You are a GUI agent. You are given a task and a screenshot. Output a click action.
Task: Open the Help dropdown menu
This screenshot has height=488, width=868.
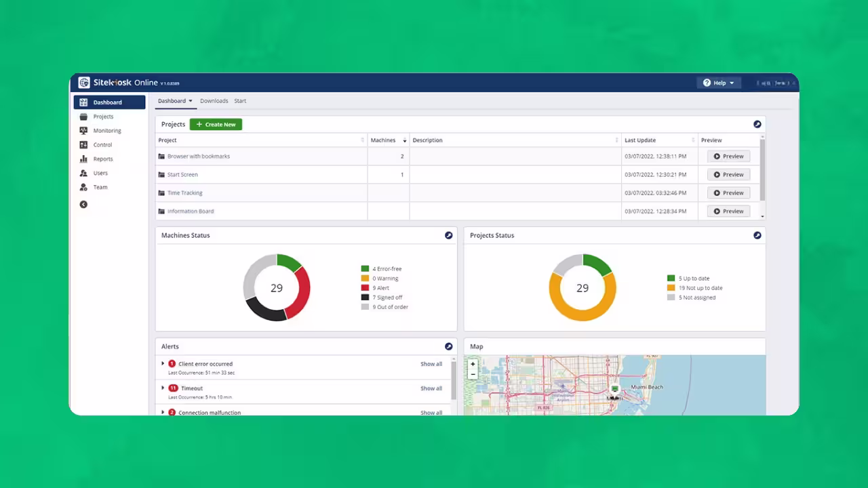coord(719,83)
